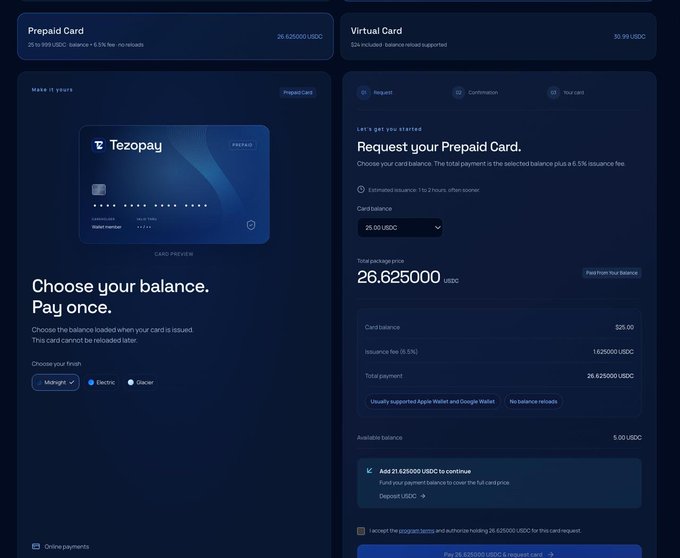Click the CARD PREVIEW caption
This screenshot has height=558, width=680.
click(174, 254)
